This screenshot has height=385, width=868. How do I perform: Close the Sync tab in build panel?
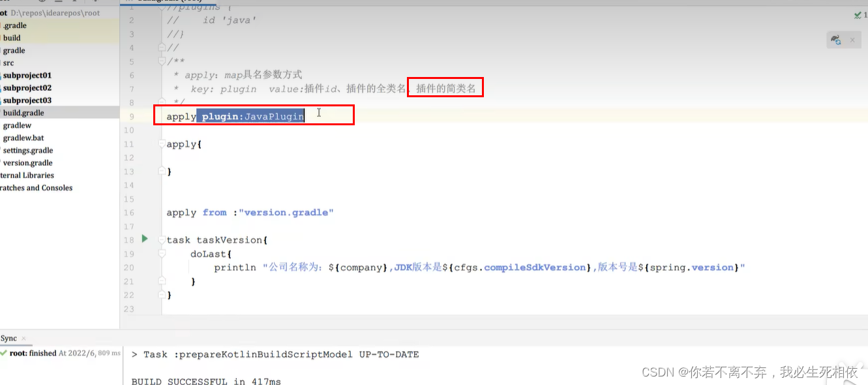[x=24, y=338]
